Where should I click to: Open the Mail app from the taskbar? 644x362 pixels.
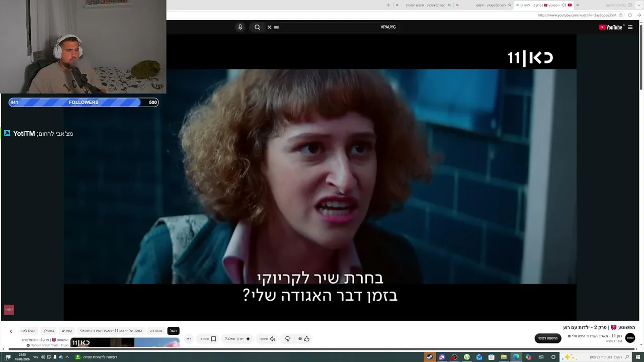pyautogui.click(x=479, y=357)
